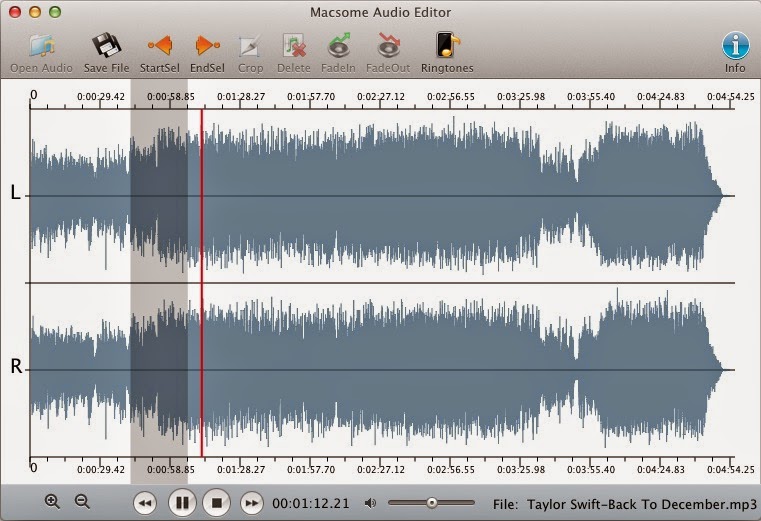Delete the selected audio region
The width and height of the screenshot is (761, 521).
294,53
